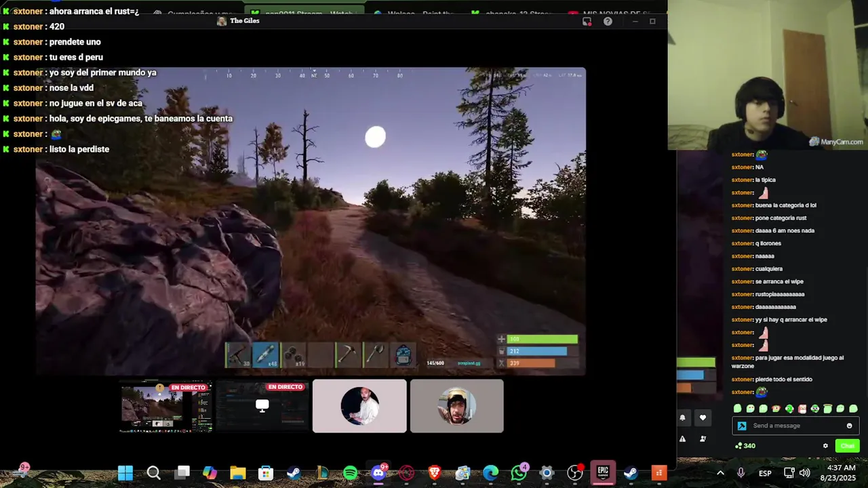Viewport: 868px width, 488px height.
Task: Open OBS Studio from the taskbar
Action: (575, 473)
